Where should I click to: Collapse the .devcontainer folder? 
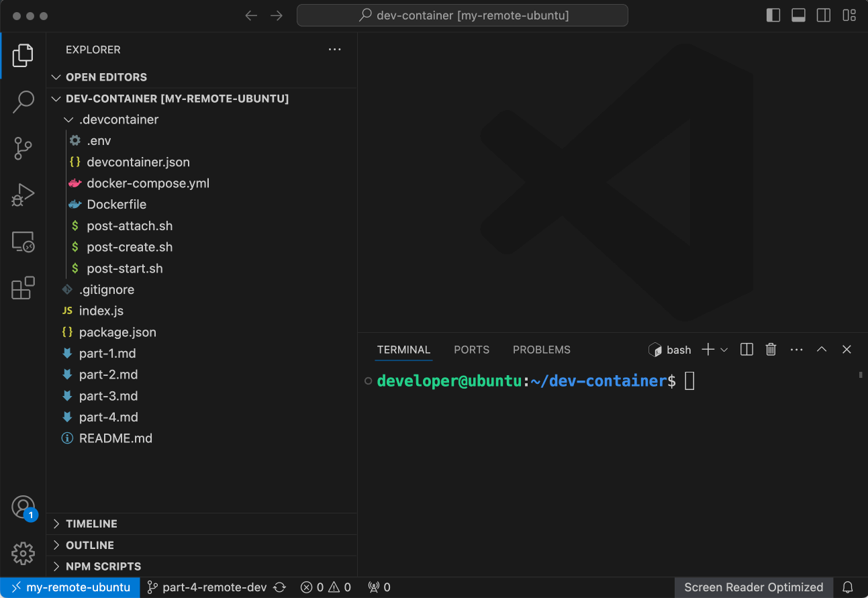tap(68, 119)
